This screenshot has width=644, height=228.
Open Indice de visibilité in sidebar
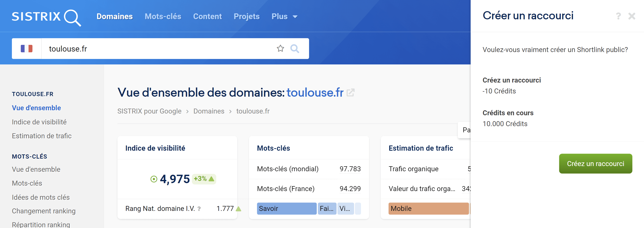point(39,122)
